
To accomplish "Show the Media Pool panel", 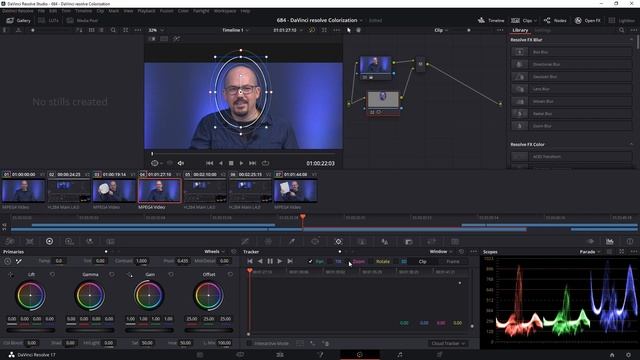I will click(x=82, y=20).
